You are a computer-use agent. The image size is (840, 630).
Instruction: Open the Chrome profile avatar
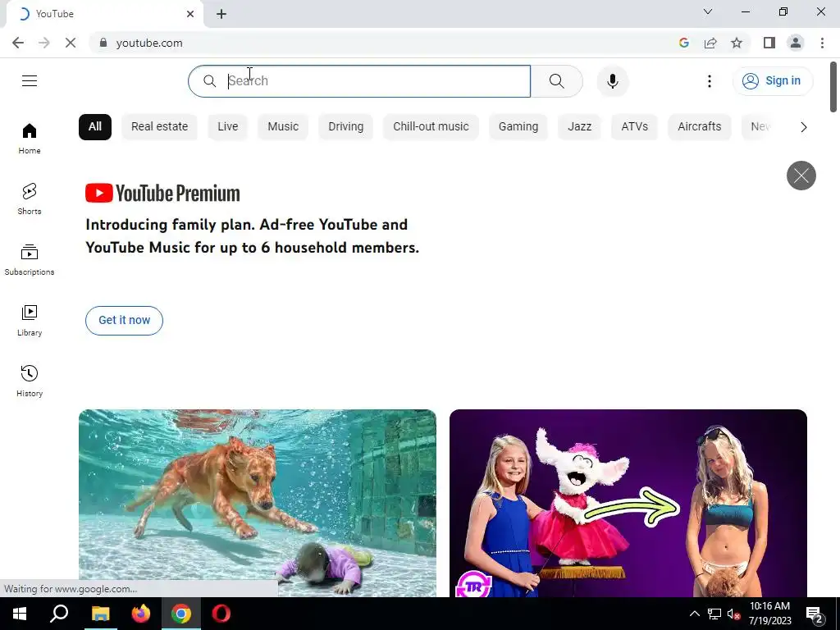(x=796, y=43)
